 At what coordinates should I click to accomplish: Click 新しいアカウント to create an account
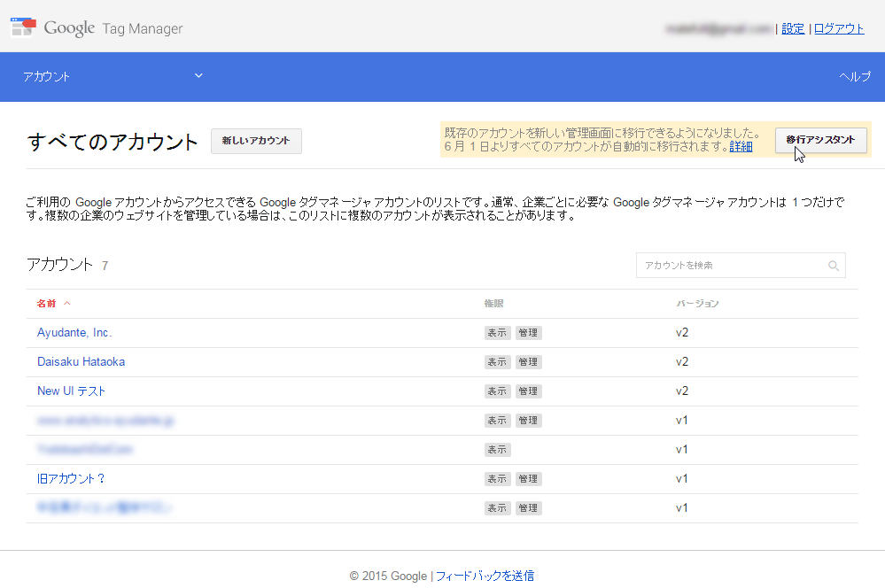[255, 141]
